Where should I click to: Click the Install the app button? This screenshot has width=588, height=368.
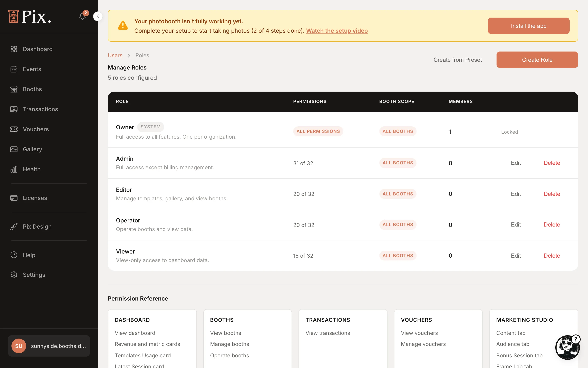(x=528, y=26)
